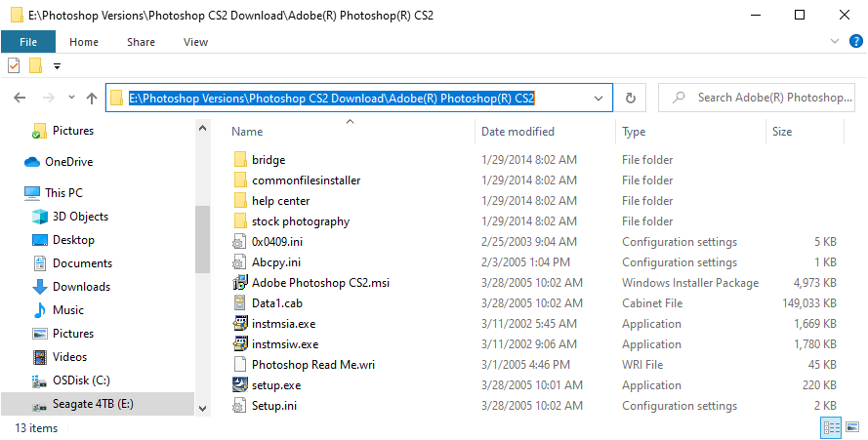Open the Share ribbon tab
The image size is (868, 440).
click(141, 42)
